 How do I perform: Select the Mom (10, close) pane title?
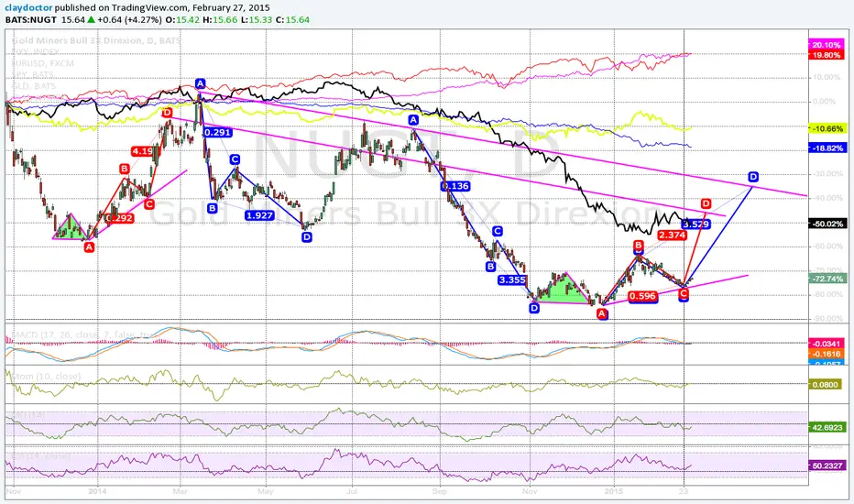46,376
